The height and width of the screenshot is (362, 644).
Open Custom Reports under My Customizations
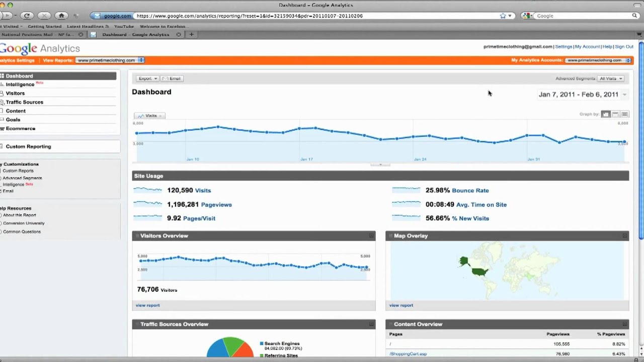pyautogui.click(x=18, y=171)
